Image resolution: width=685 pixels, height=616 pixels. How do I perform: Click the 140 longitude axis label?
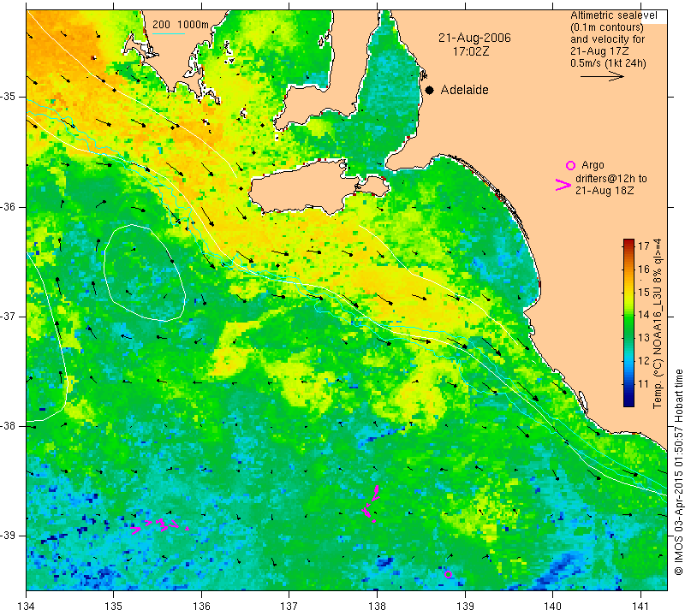(x=552, y=606)
